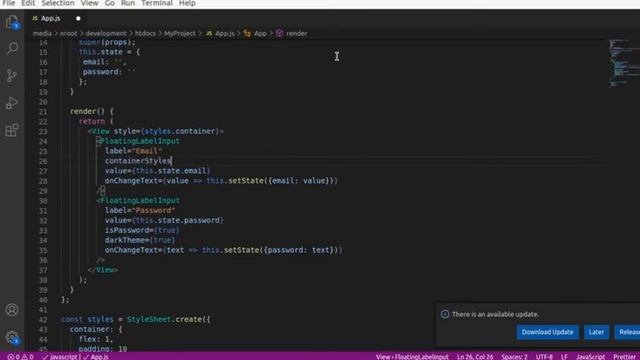Open the Run and Debug view
Image resolution: width=640 pixels, height=360 pixels.
coord(12,103)
